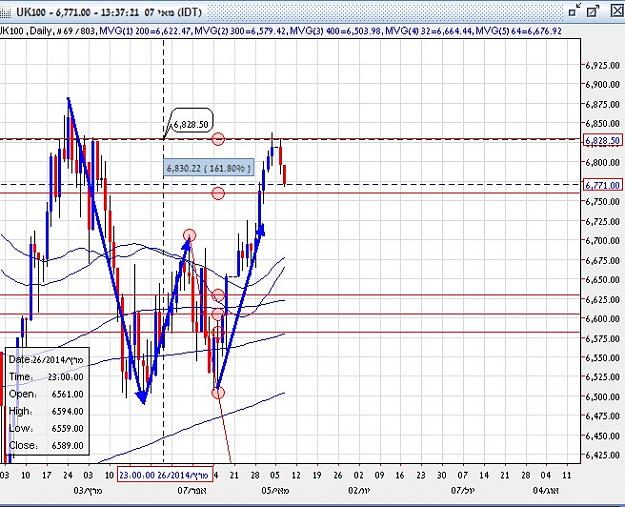The width and height of the screenshot is (625, 507).
Task: Click the 24 date label on time axis
Action: 68,475
